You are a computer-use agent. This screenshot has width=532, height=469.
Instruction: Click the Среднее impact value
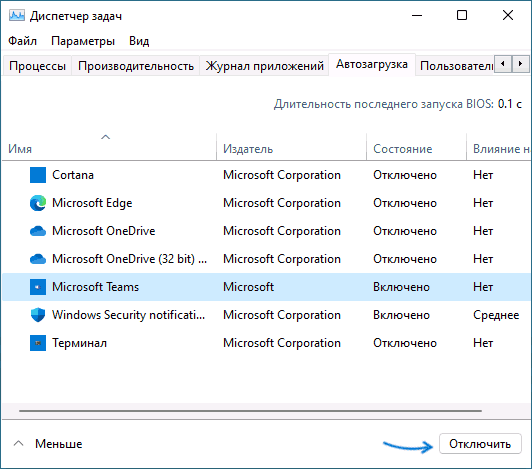pyautogui.click(x=496, y=315)
